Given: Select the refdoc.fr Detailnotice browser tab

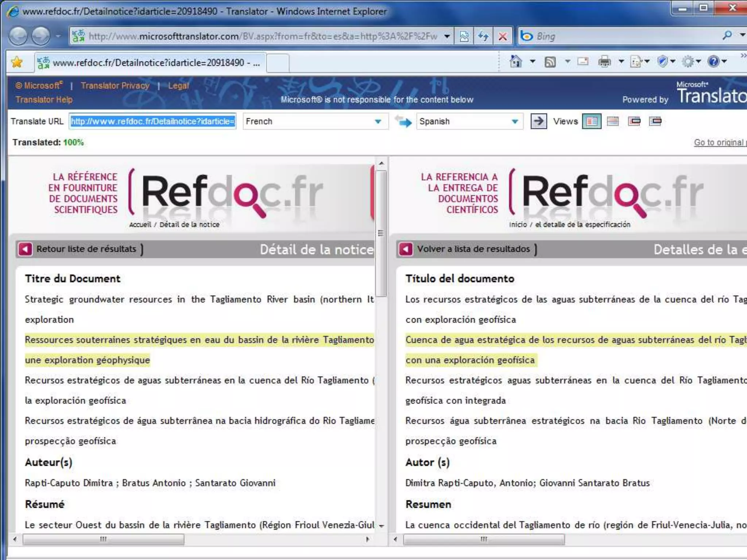Looking at the screenshot, I should [x=150, y=63].
